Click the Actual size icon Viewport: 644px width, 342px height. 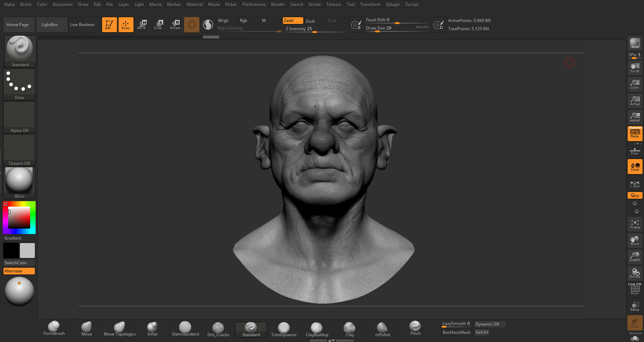[635, 100]
